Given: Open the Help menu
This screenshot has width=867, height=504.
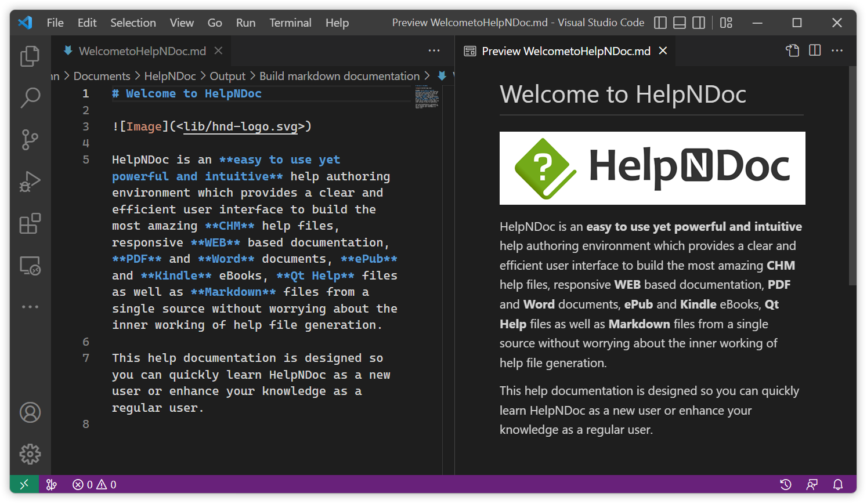Looking at the screenshot, I should [337, 23].
